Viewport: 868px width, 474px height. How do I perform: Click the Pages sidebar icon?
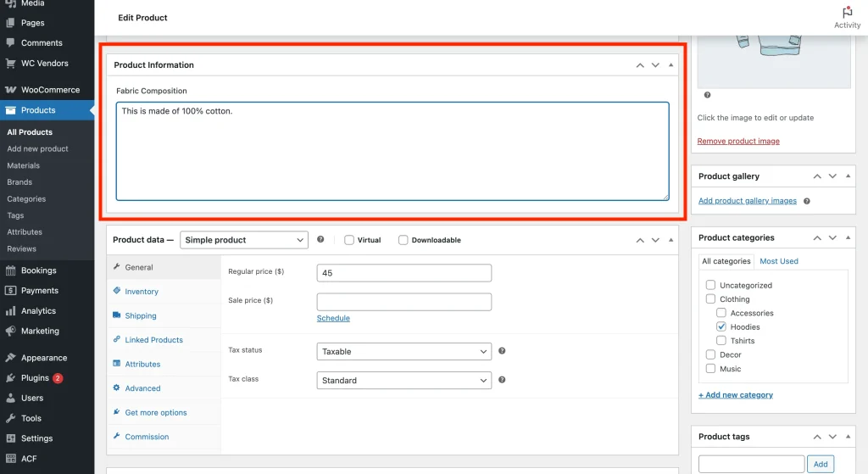10,23
